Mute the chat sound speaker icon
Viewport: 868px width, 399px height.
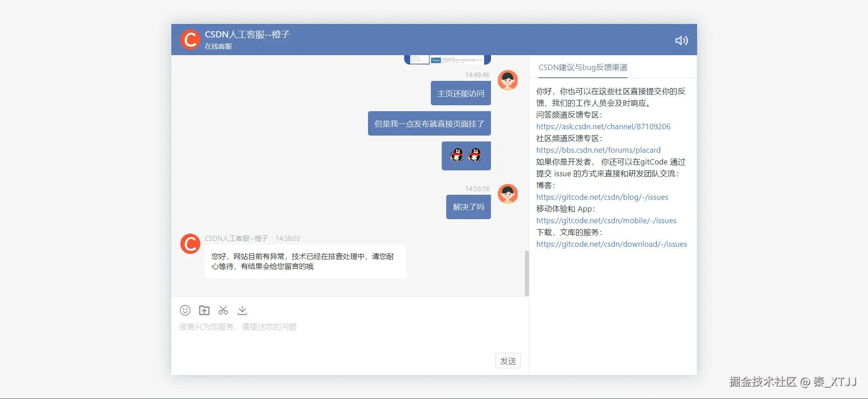[681, 41]
